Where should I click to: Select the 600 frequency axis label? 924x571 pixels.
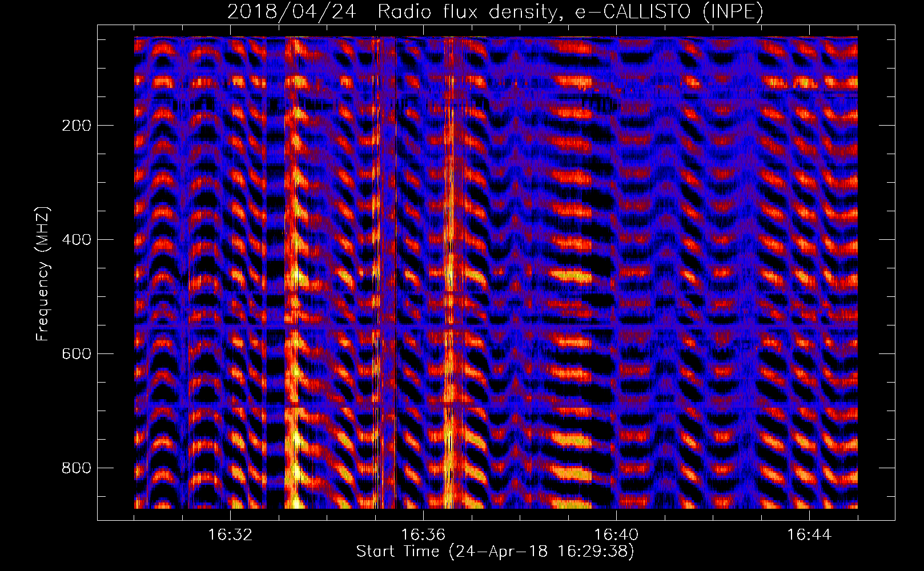click(x=76, y=354)
